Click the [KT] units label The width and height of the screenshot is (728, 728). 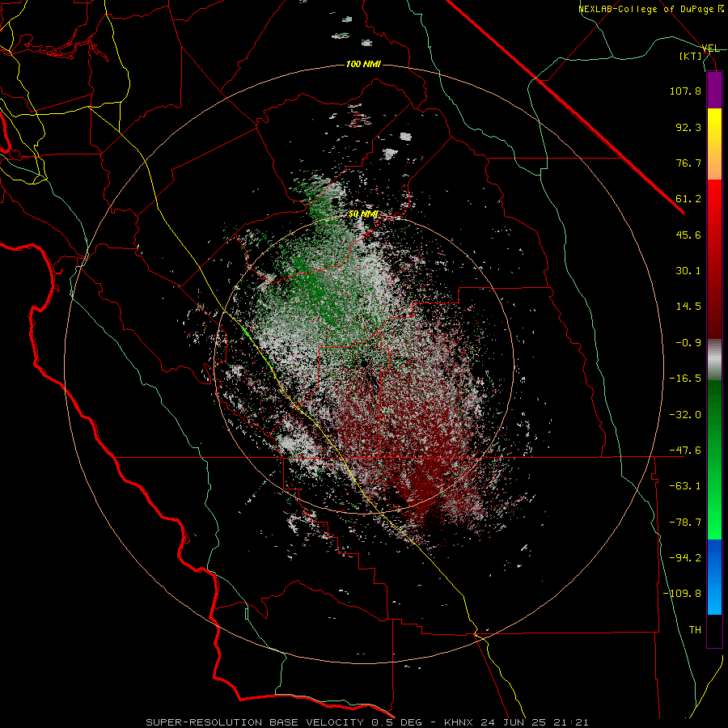point(691,56)
